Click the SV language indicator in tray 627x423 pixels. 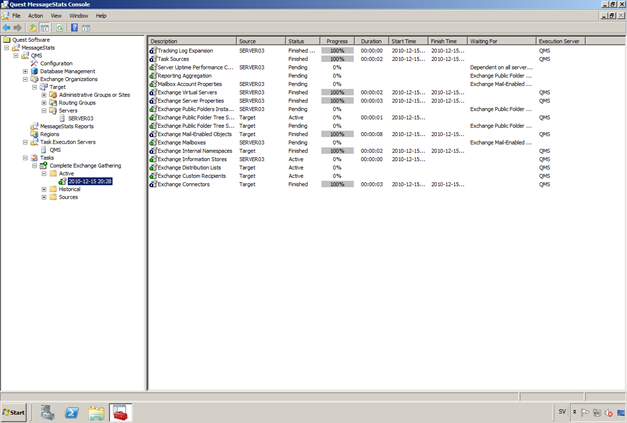coord(562,411)
